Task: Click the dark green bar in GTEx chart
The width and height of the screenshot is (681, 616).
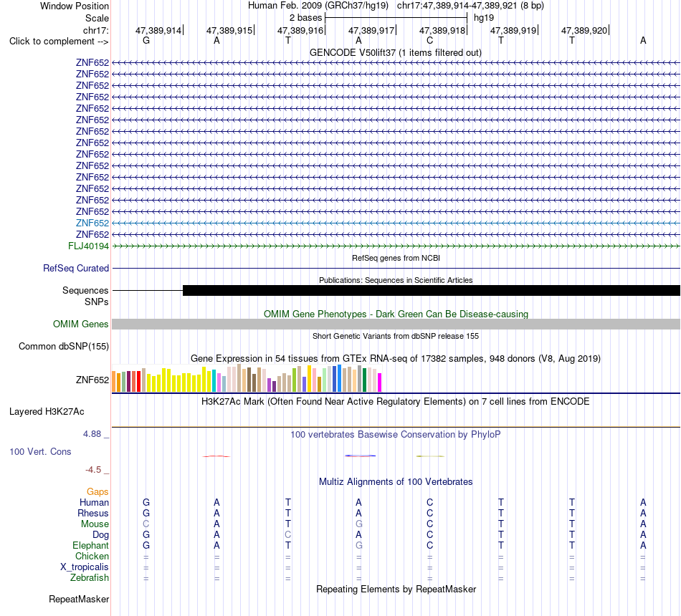Action: coord(365,380)
